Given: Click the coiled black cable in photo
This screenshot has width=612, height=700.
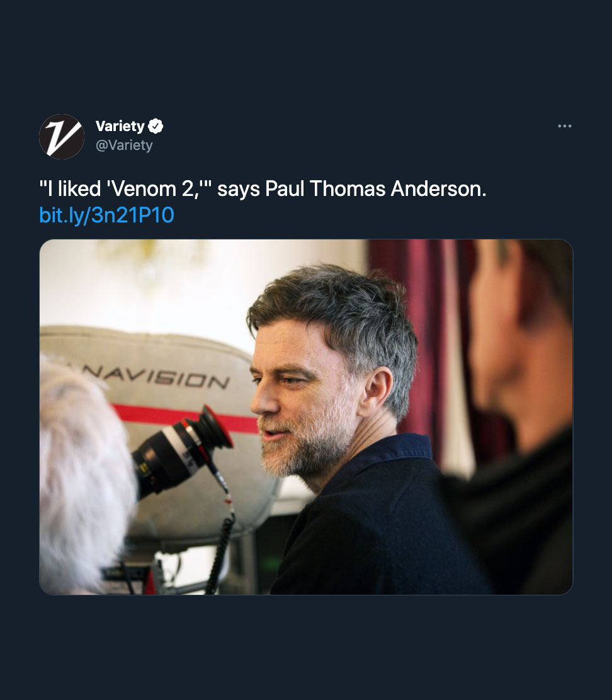Looking at the screenshot, I should pyautogui.click(x=220, y=554).
